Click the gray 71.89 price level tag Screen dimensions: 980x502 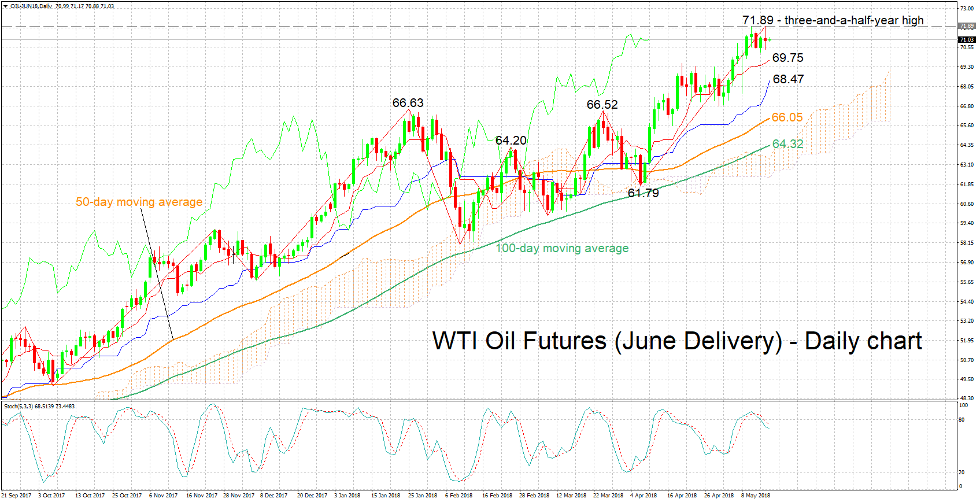[967, 26]
